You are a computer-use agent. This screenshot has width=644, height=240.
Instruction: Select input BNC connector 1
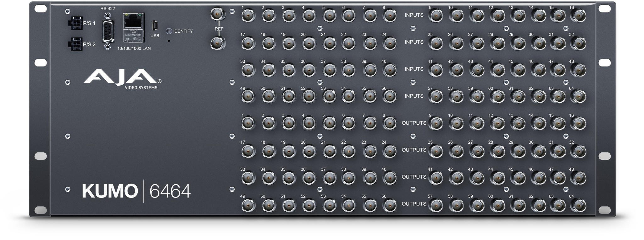[248, 15]
